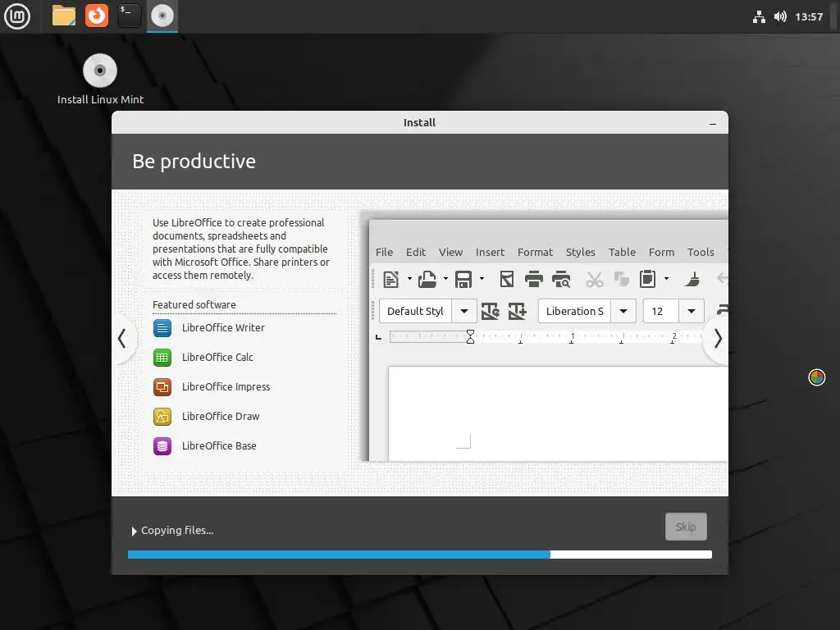
Task: Select the installer disc icon in the panel
Action: [x=162, y=16]
